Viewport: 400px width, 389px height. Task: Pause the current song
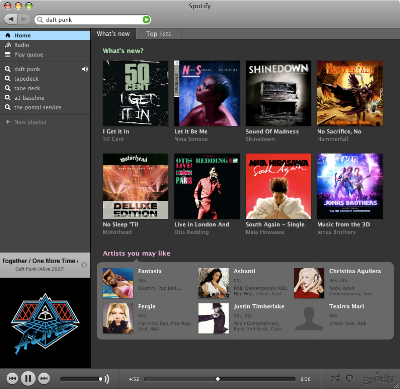pos(28,378)
